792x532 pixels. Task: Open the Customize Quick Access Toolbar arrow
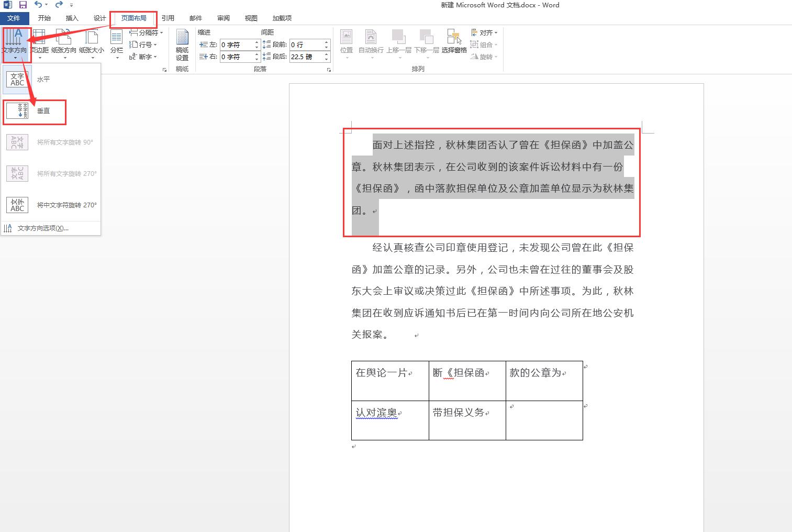click(x=71, y=5)
